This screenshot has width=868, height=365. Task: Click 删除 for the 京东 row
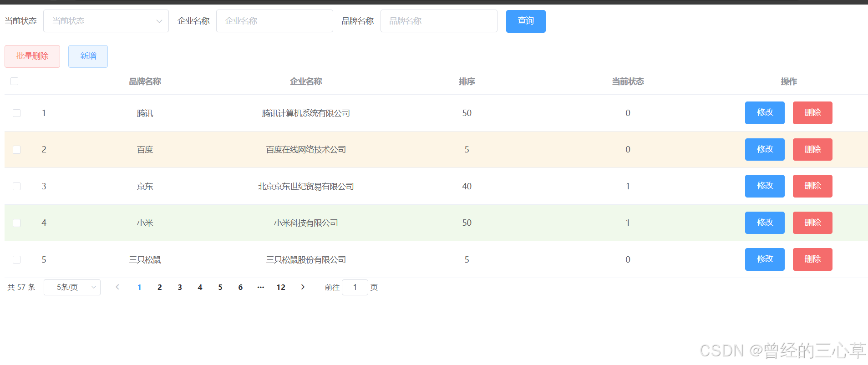[812, 186]
